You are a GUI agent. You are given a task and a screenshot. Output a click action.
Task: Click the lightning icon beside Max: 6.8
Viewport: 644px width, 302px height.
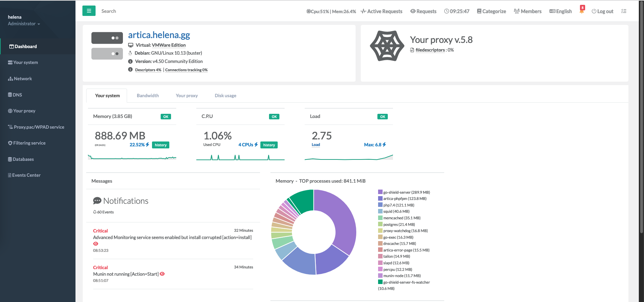[x=384, y=145]
